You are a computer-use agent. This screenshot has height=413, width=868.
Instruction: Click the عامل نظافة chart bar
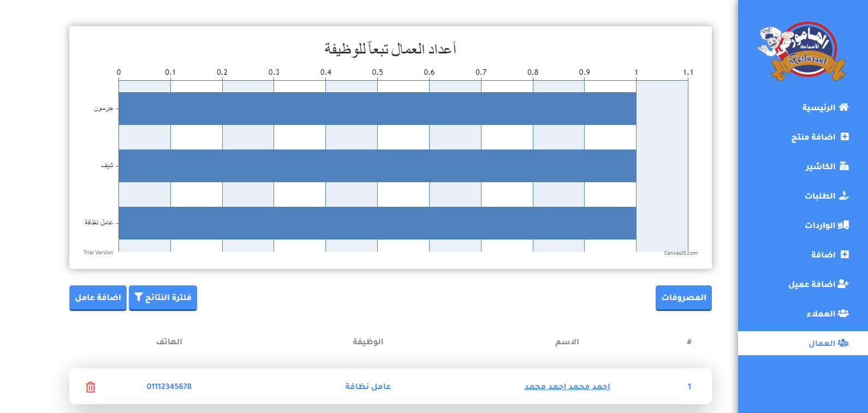click(377, 223)
